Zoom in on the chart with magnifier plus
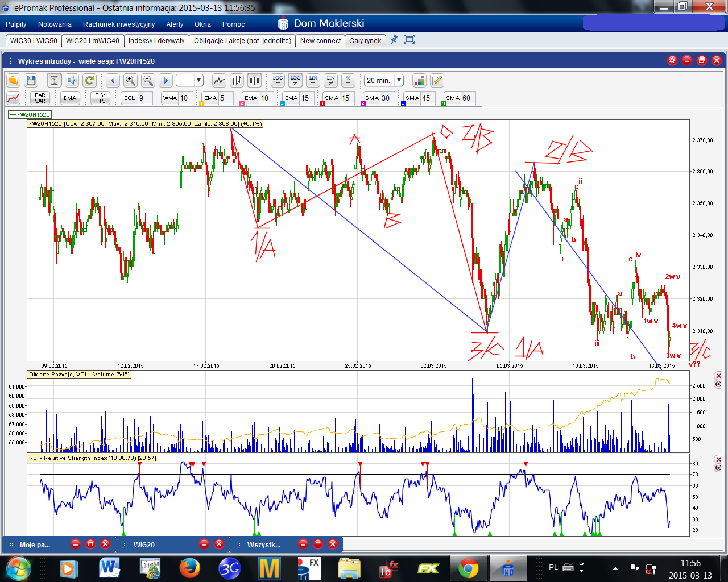Viewport: 728px width, 582px height. (130, 81)
